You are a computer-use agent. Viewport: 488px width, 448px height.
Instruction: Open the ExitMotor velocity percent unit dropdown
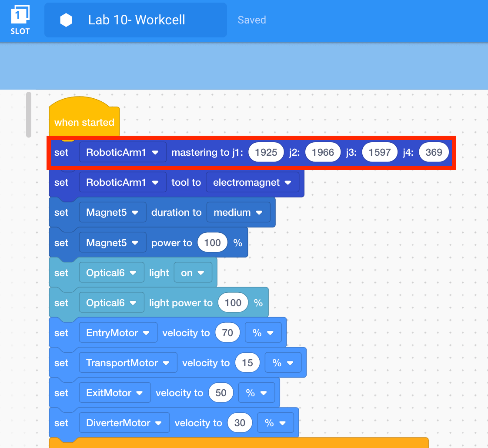[x=256, y=393]
